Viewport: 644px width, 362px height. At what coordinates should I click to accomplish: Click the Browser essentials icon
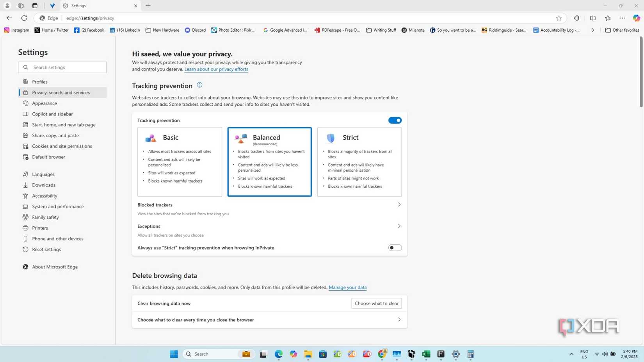click(576, 18)
